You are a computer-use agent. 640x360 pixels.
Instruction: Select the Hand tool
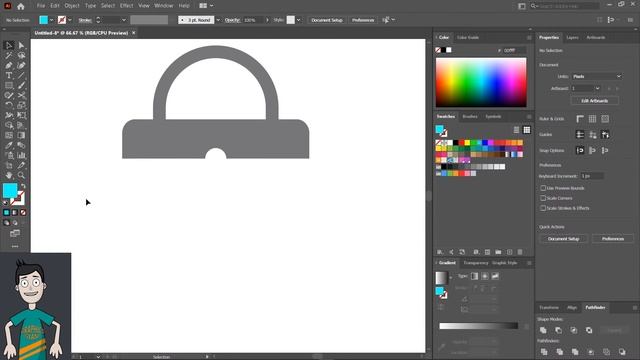point(9,175)
